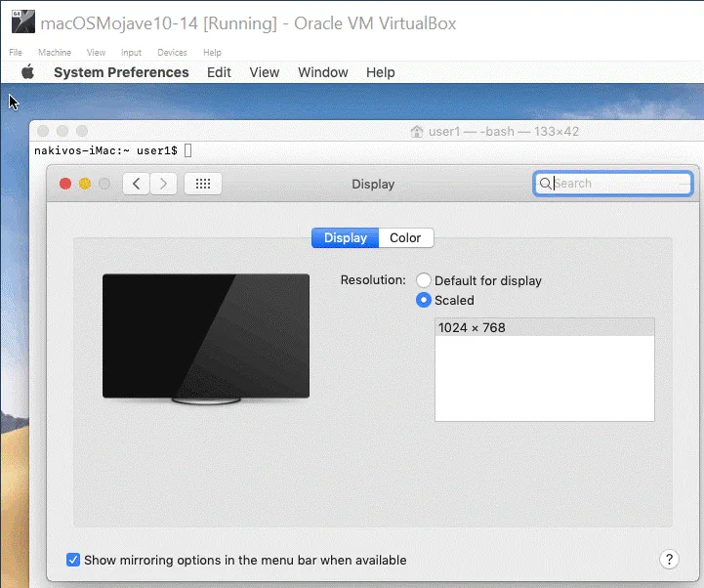Open the Edit menu
Image resolution: width=704 pixels, height=588 pixels.
coord(219,72)
